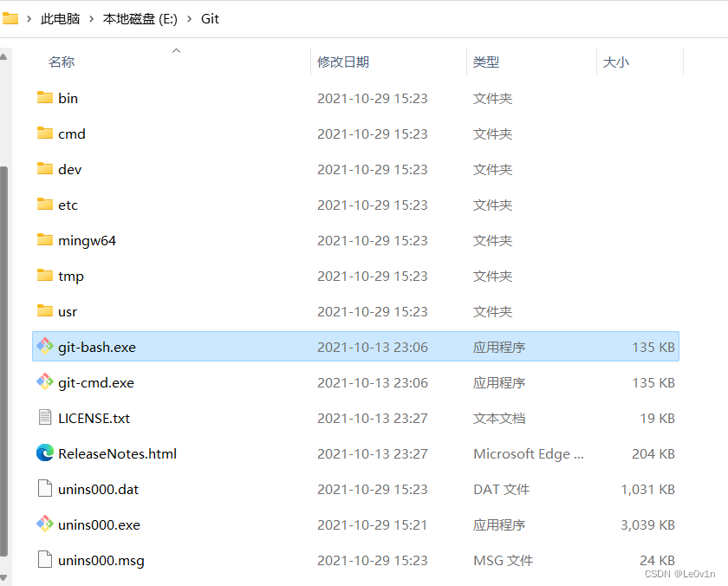Image resolution: width=728 pixels, height=586 pixels.
Task: Select the git-bash.exe file name
Action: click(x=97, y=347)
